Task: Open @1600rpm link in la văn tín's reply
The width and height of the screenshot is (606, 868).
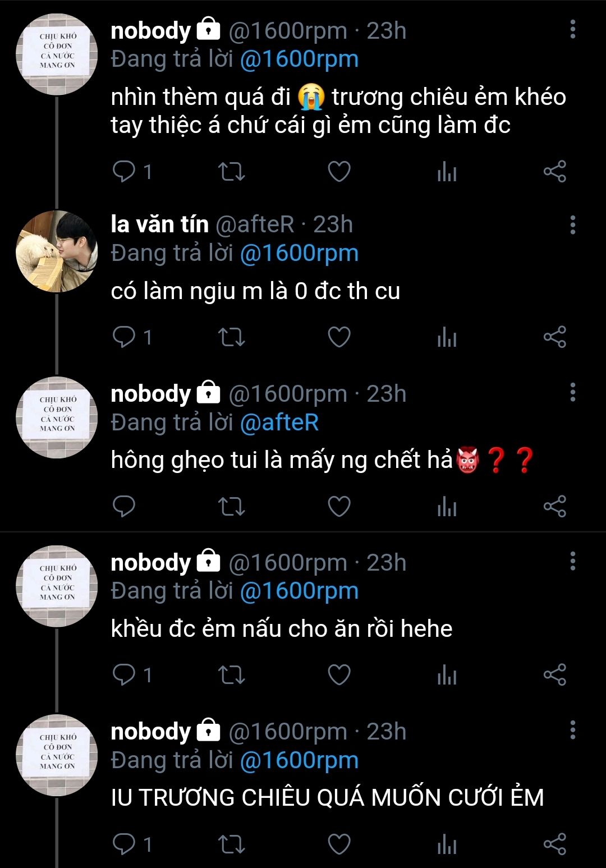Action: pyautogui.click(x=299, y=253)
